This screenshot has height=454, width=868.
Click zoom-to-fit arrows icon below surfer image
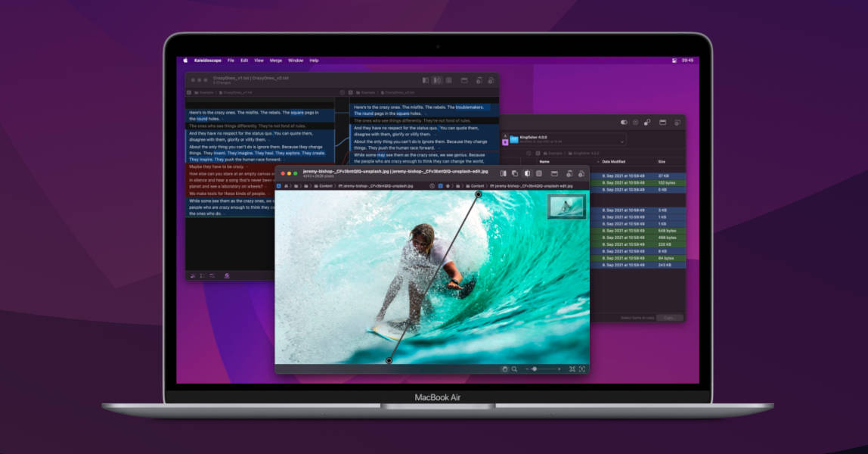pyautogui.click(x=572, y=368)
